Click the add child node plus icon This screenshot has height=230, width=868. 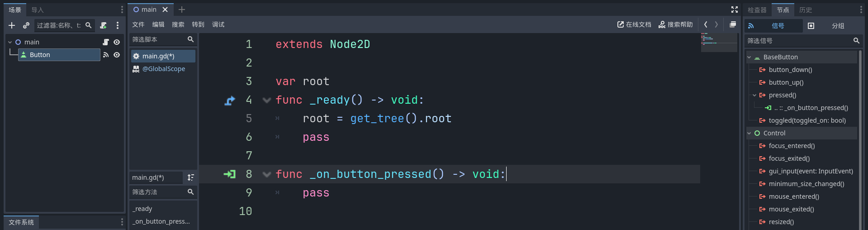[12, 25]
